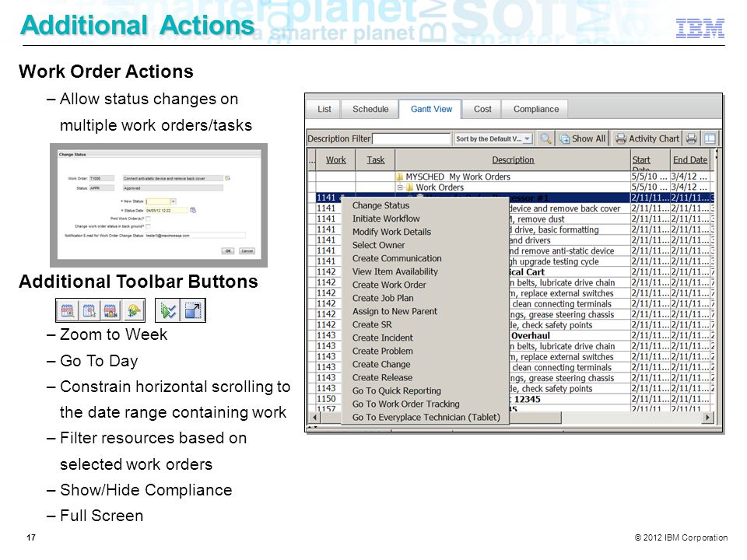Check Change work order status in background
The width and height of the screenshot is (747, 560).
pos(148,226)
